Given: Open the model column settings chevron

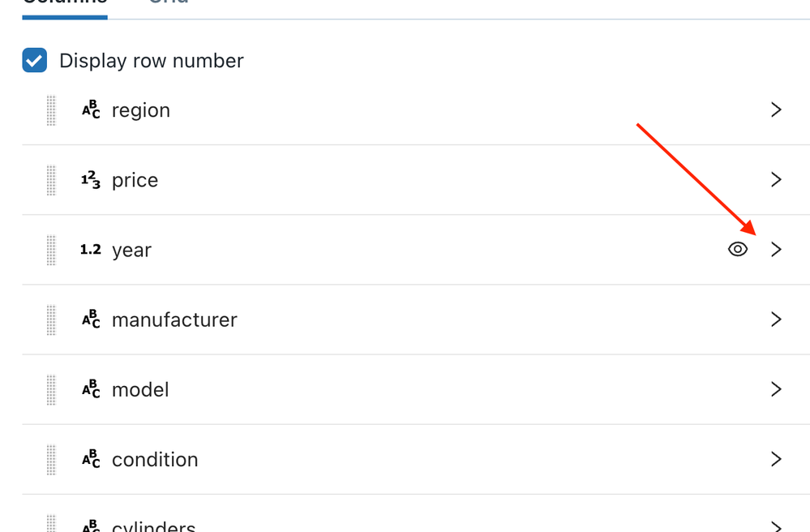Looking at the screenshot, I should pos(776,389).
